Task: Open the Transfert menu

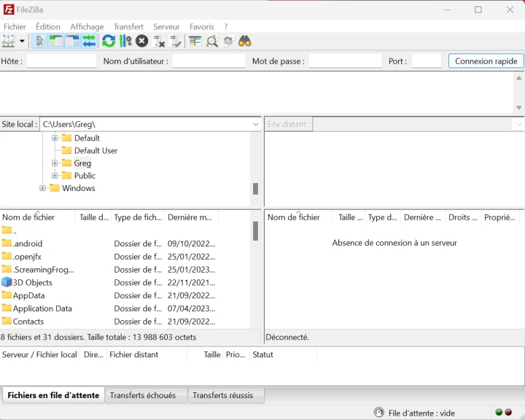Action: [x=128, y=27]
